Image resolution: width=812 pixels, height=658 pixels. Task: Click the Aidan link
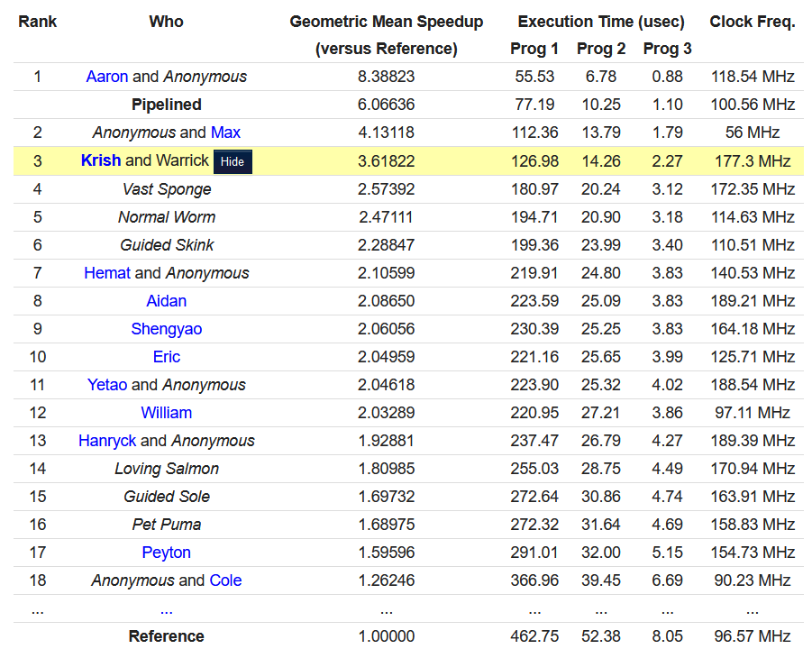tap(166, 300)
